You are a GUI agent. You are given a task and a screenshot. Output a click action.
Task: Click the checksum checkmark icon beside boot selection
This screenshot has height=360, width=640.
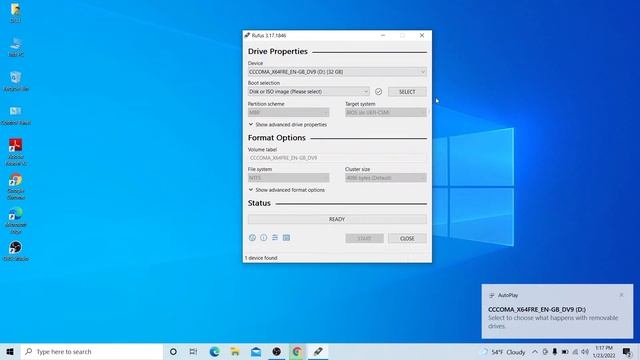click(378, 91)
